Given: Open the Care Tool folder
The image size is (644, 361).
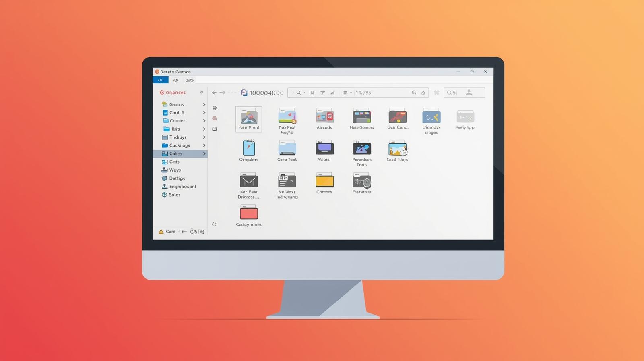Looking at the screenshot, I should [287, 148].
